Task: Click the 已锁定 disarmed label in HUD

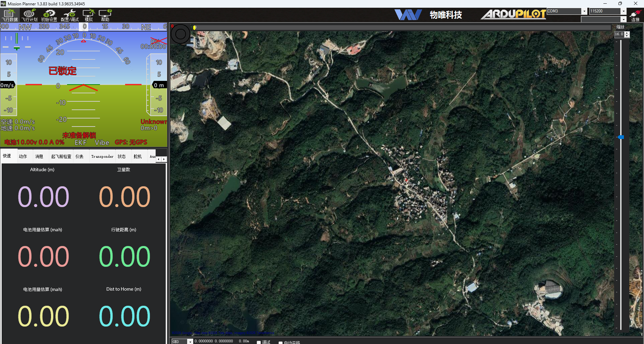Action: [x=63, y=71]
